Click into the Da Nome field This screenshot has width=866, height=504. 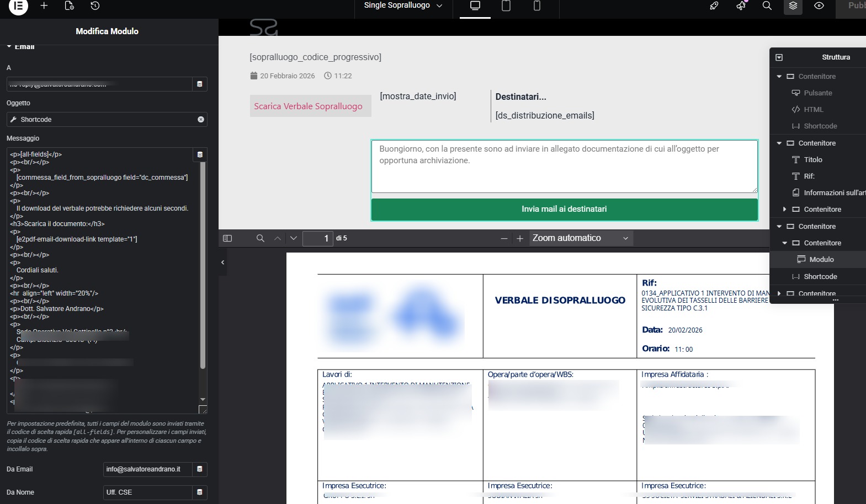[x=147, y=492]
